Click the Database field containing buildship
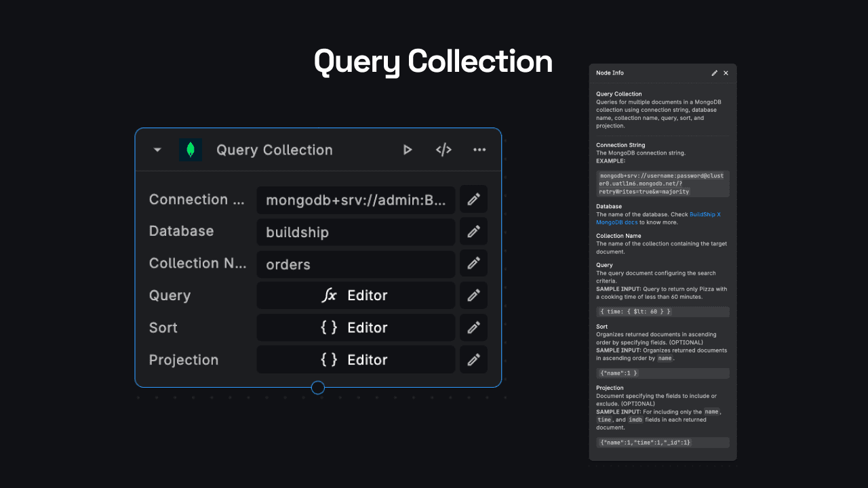868x488 pixels. pyautogui.click(x=356, y=232)
